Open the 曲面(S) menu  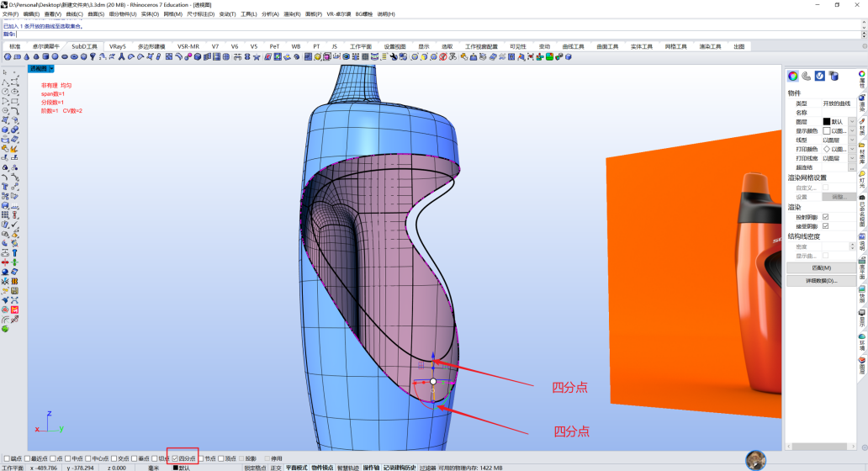click(96, 13)
